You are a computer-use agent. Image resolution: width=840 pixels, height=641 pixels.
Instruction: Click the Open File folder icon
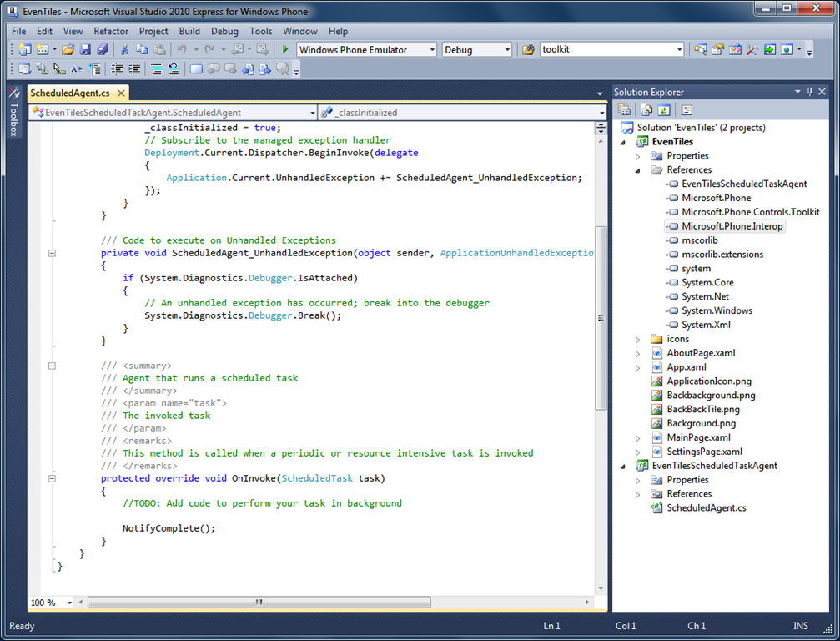point(68,50)
